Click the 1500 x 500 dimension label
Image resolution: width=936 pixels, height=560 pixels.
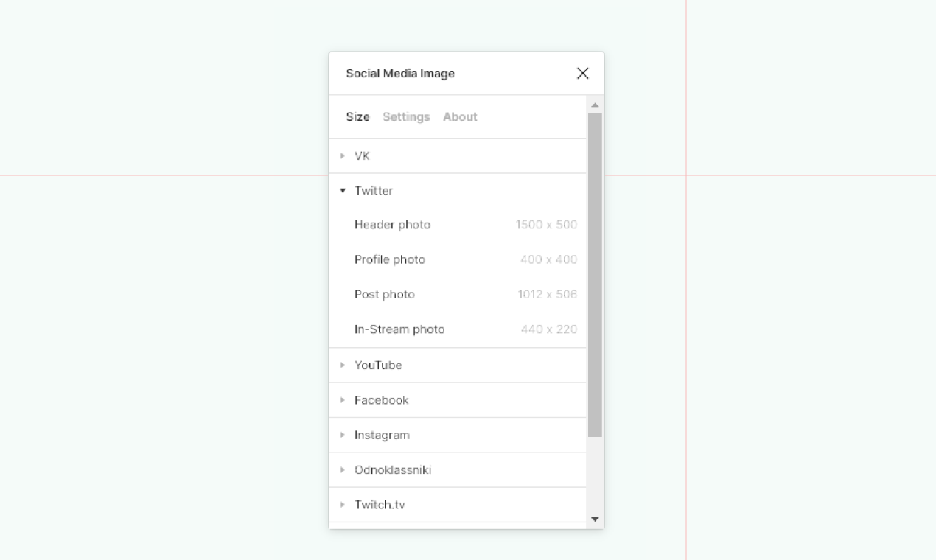547,225
